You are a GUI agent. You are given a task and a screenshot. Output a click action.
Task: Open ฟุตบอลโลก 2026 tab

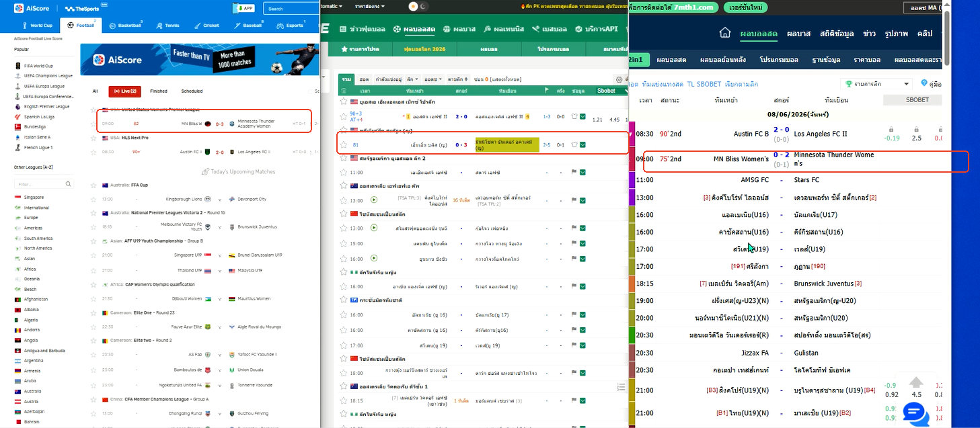[x=424, y=50]
